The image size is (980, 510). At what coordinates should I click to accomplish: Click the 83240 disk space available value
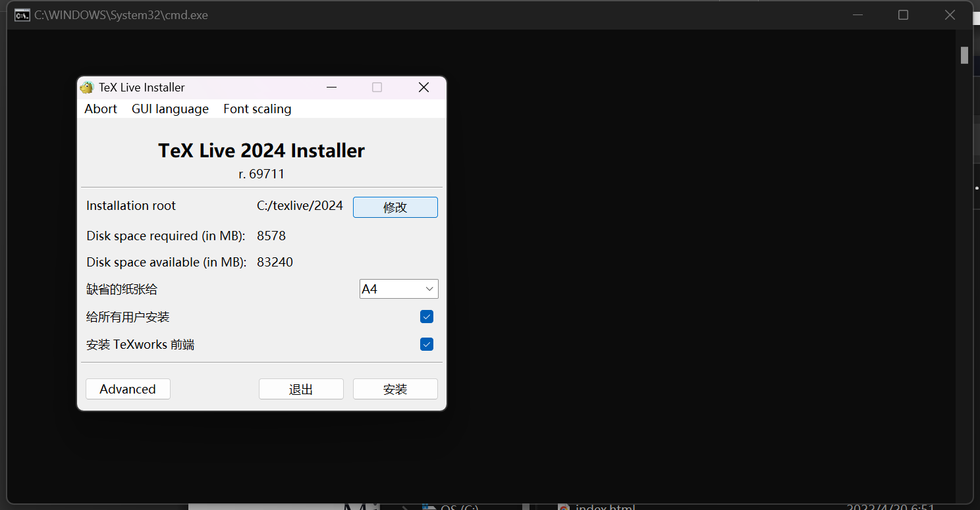pos(275,262)
